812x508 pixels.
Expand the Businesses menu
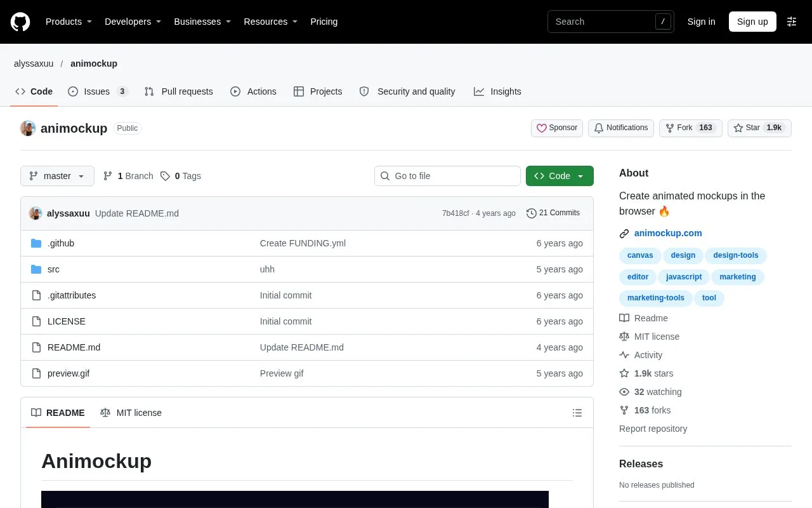coord(202,22)
